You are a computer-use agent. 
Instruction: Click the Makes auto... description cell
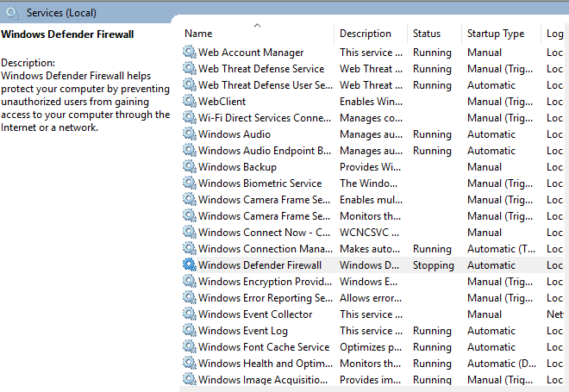[x=370, y=249]
